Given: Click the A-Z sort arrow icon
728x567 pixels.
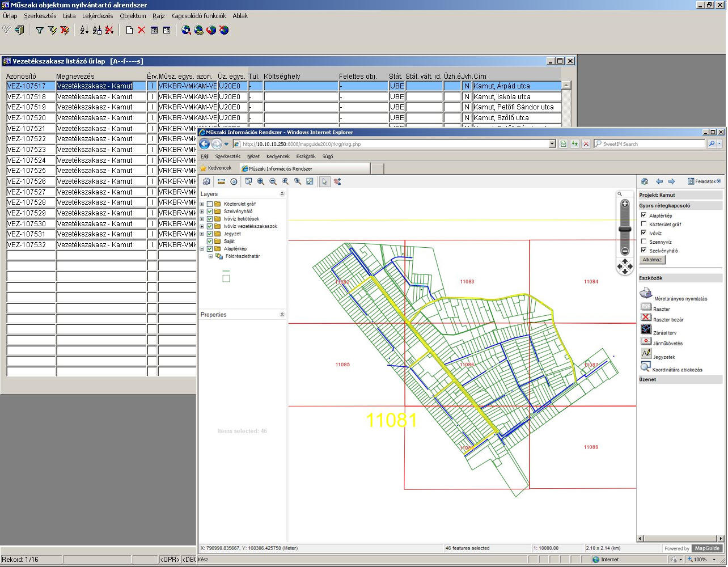Looking at the screenshot, I should [x=84, y=30].
